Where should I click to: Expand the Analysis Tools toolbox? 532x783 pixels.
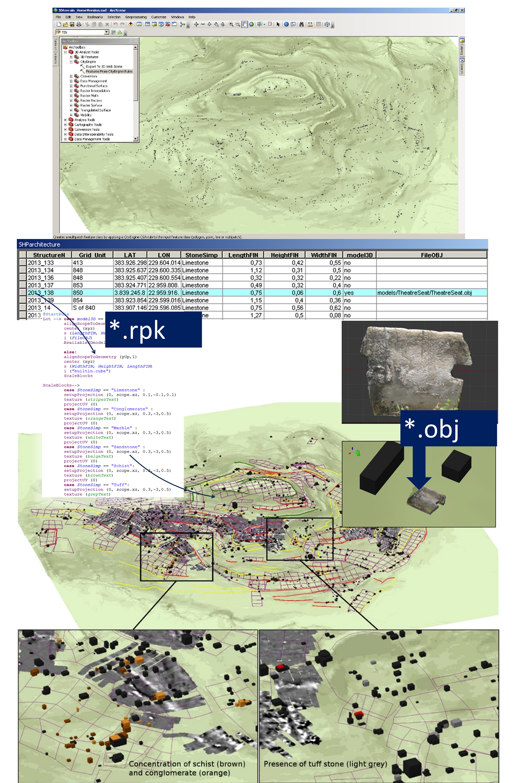pos(65,120)
